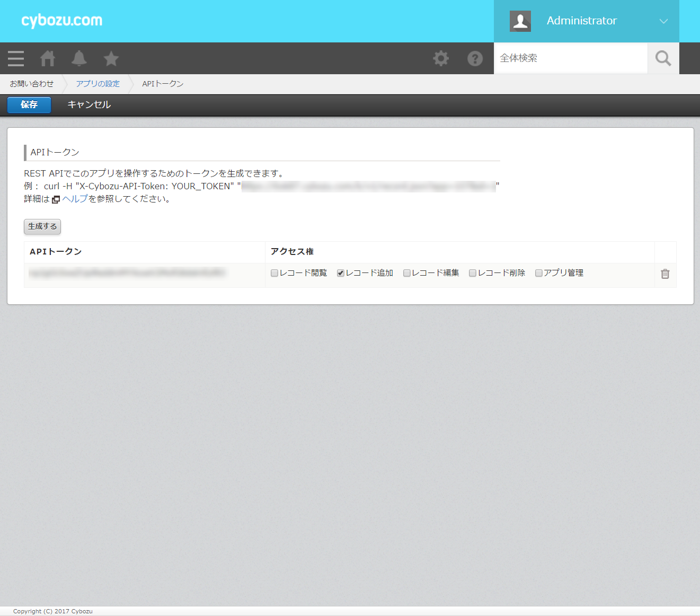This screenshot has height=616, width=700.
Task: Click the search magnifier button
Action: coord(663,58)
